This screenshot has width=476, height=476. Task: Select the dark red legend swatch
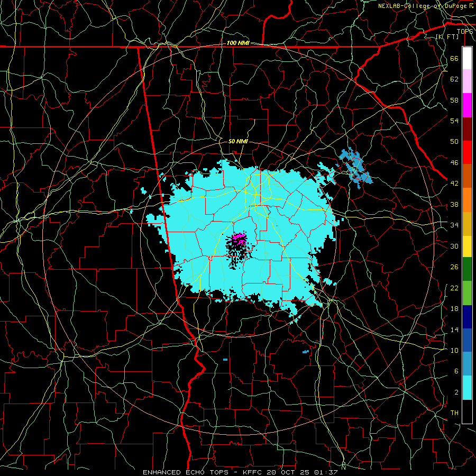click(x=467, y=129)
